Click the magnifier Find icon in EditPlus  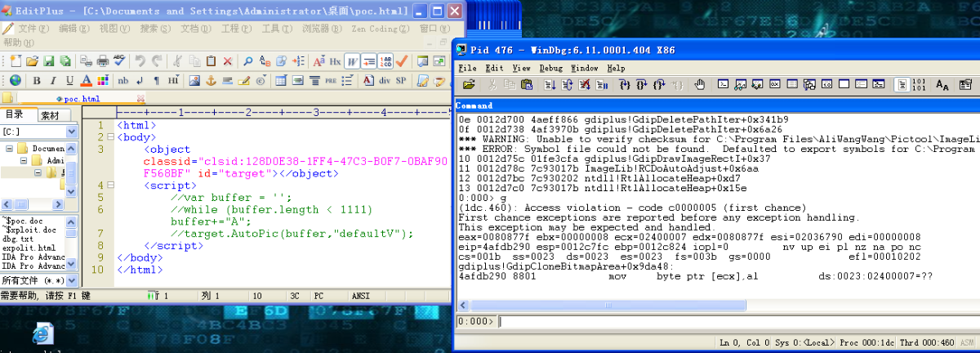pos(247,60)
